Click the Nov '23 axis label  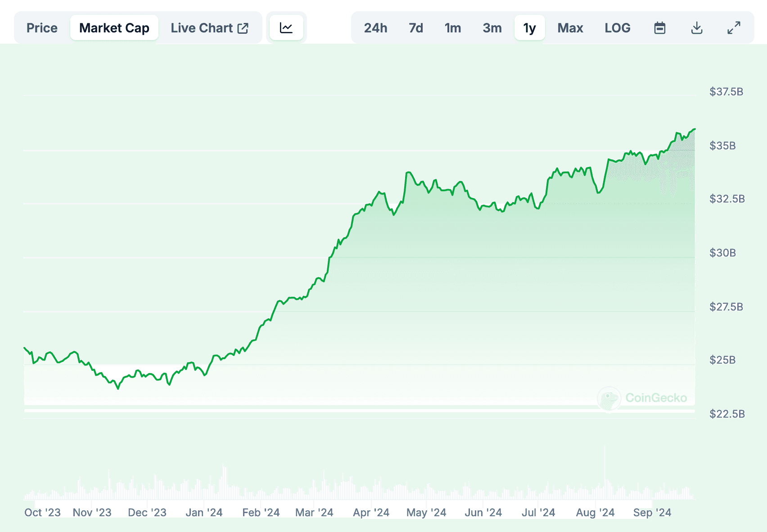pos(92,513)
